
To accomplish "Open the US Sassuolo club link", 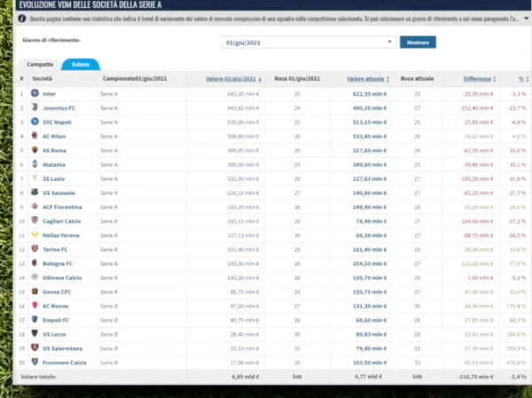I will [59, 193].
